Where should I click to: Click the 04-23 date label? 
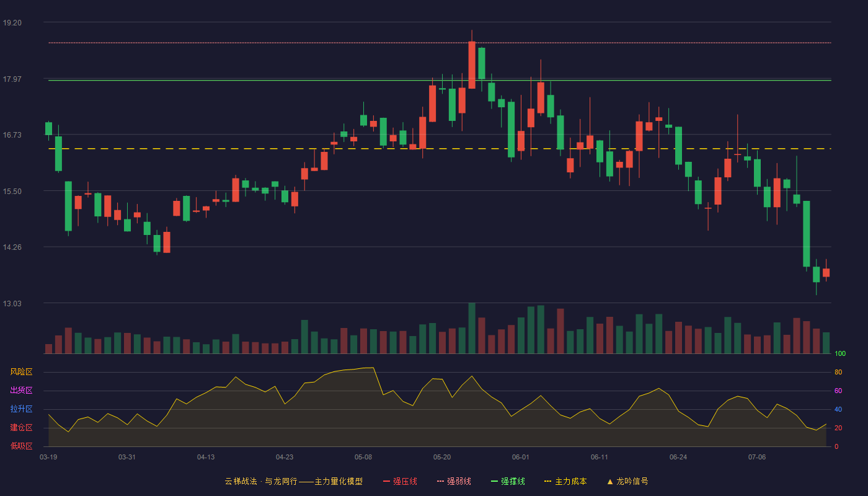click(285, 457)
